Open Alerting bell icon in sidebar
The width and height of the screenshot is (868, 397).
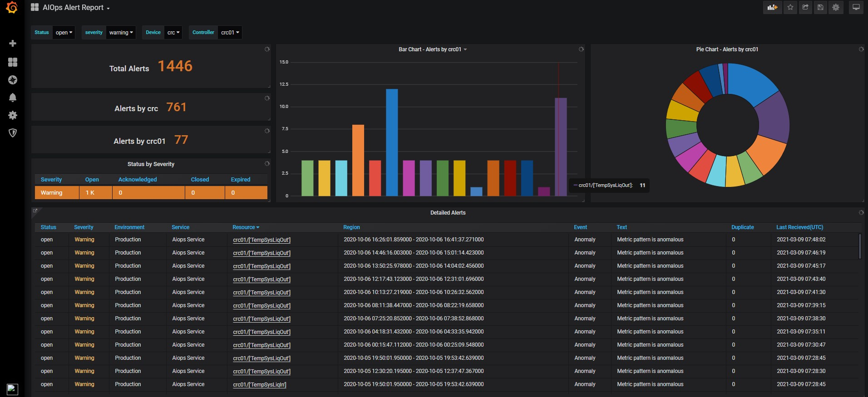click(13, 98)
